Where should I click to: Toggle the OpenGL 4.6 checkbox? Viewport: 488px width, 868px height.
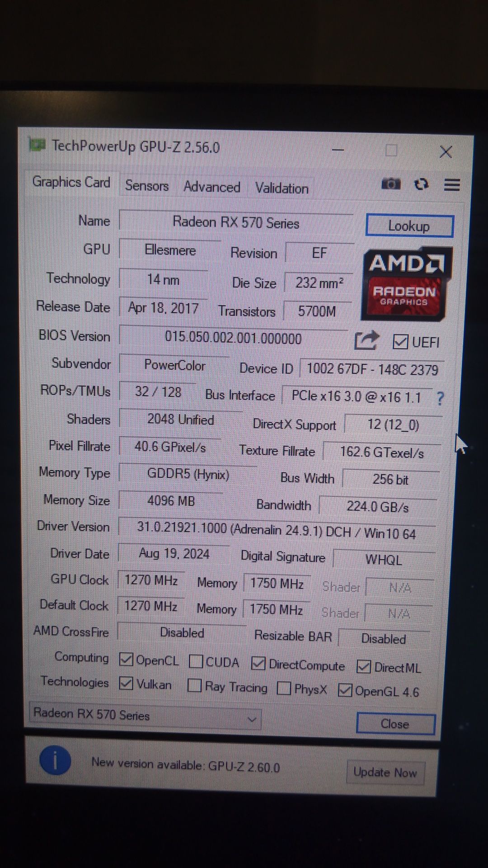click(345, 690)
